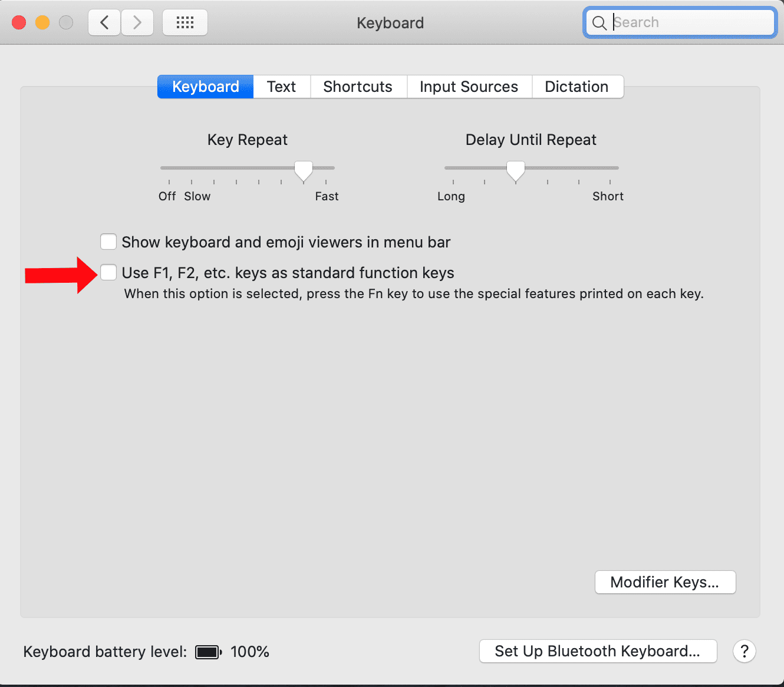The height and width of the screenshot is (687, 784).
Task: Open the Modifier Keys dialog
Action: point(664,582)
